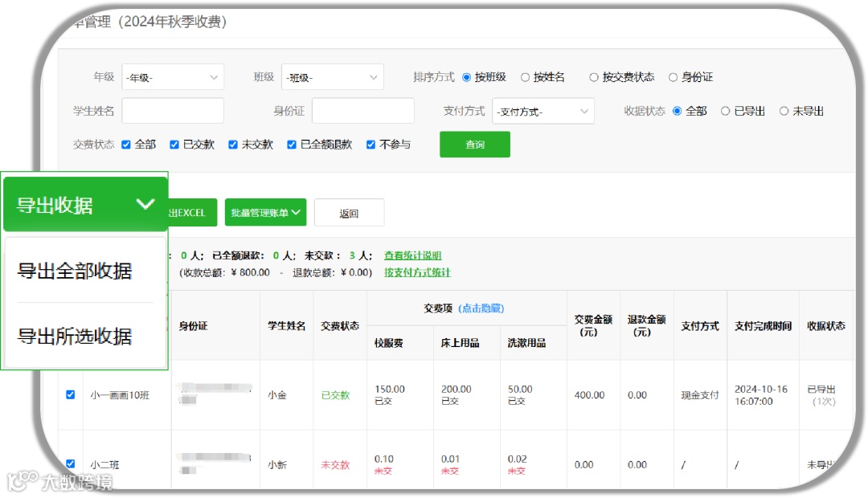The height and width of the screenshot is (498, 868).
Task: Click the red 未交款 status for 小新
Action: [x=335, y=465]
